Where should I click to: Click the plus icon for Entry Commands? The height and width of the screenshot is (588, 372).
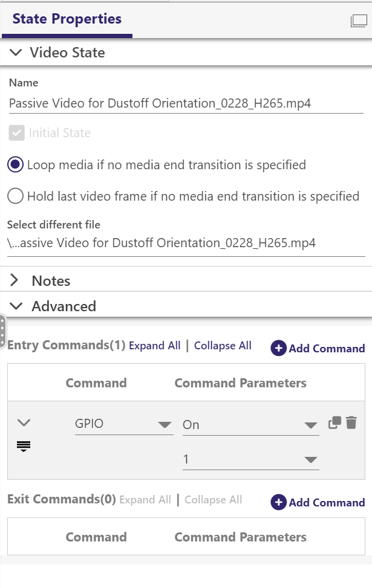pos(278,348)
